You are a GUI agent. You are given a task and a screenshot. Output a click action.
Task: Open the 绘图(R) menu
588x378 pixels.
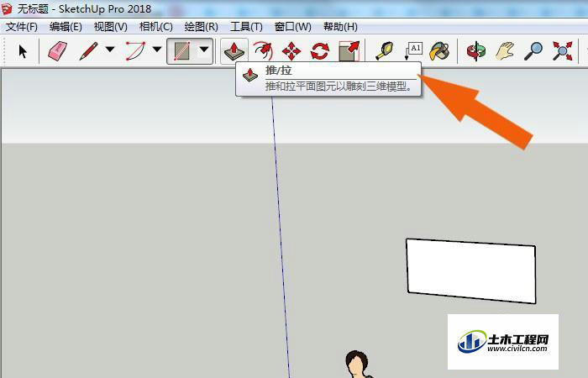point(202,27)
